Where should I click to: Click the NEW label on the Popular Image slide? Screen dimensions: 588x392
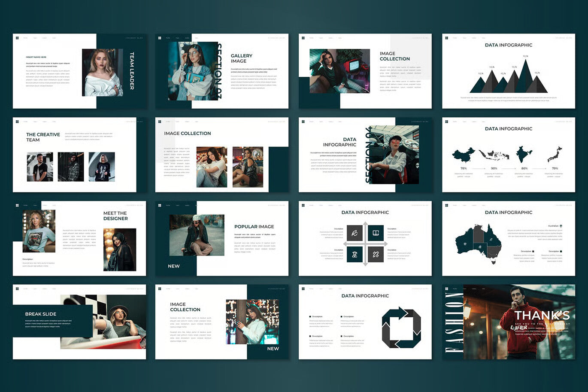[x=174, y=266]
